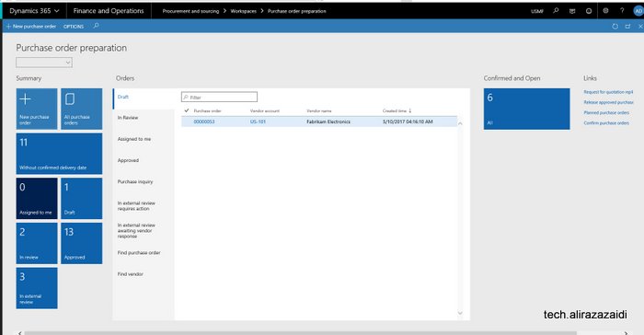644x335 pixels.
Task: Click New purchase order in action pane
Action: [31, 27]
